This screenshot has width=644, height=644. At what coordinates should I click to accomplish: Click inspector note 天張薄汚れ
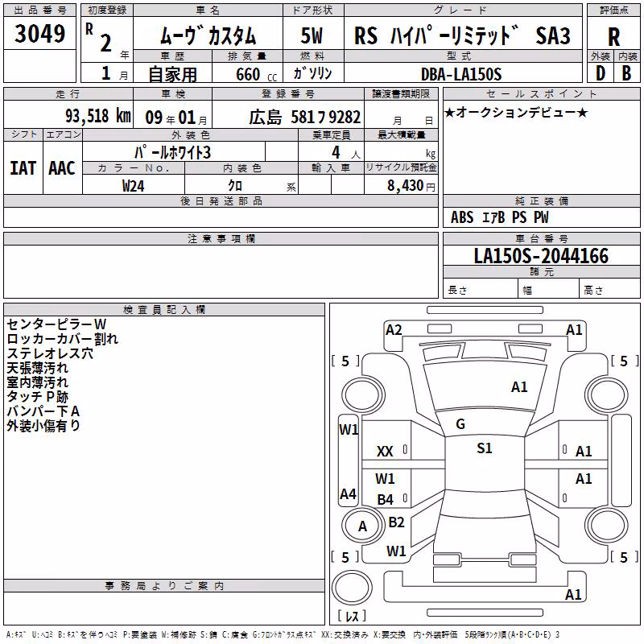tap(37, 368)
